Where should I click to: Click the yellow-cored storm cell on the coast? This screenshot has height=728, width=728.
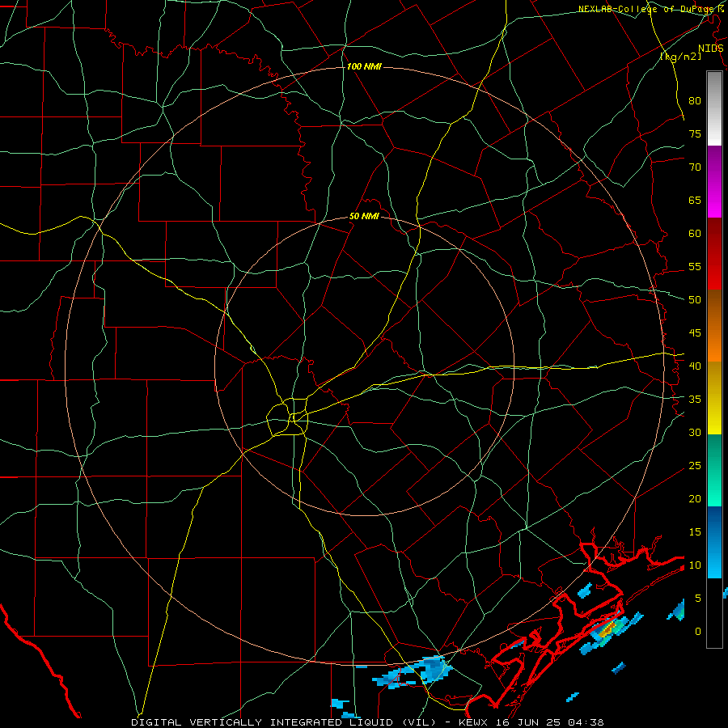coord(607,630)
